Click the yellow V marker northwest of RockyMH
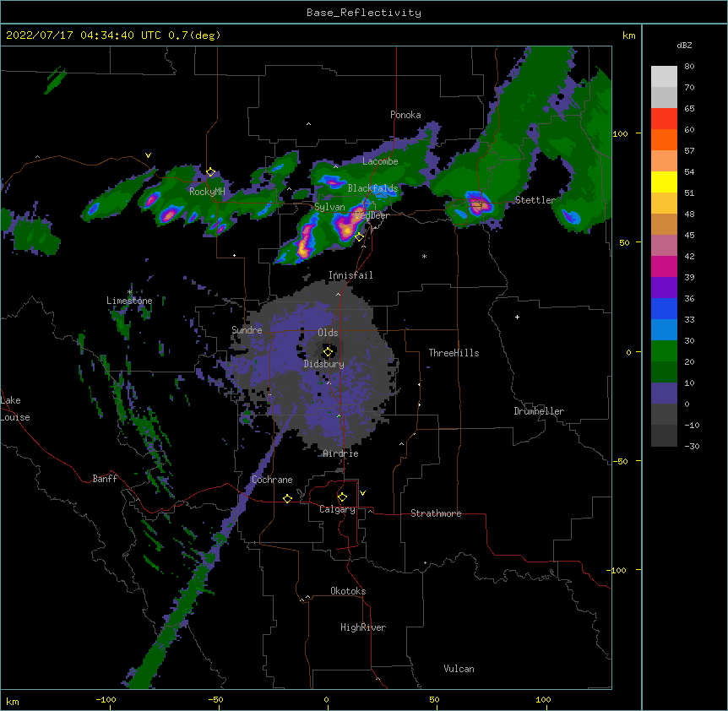 [x=148, y=155]
